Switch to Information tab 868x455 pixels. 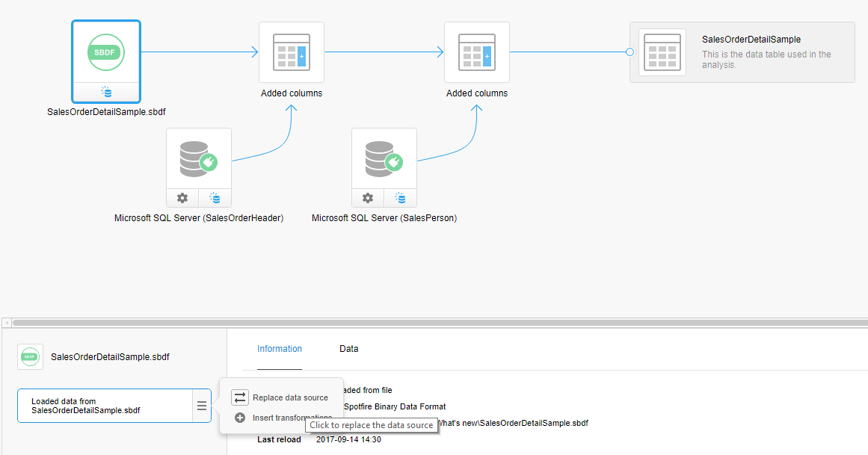[x=280, y=349]
